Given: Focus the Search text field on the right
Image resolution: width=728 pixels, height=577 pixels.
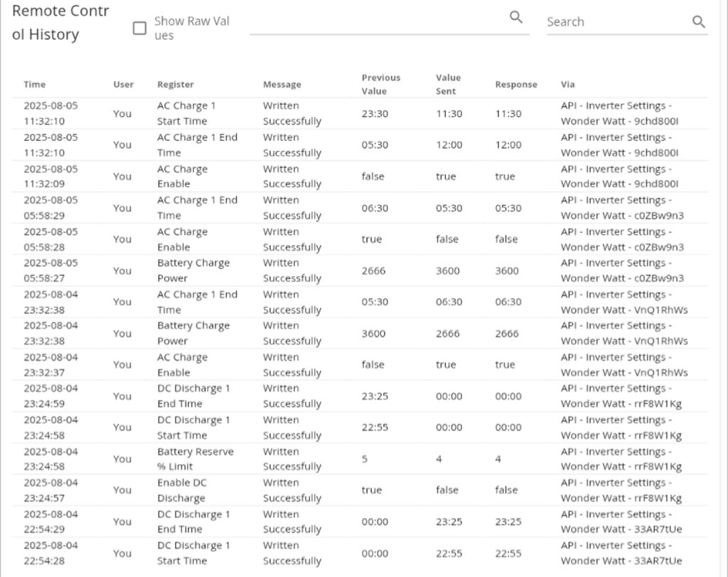Looking at the screenshot, I should 615,22.
